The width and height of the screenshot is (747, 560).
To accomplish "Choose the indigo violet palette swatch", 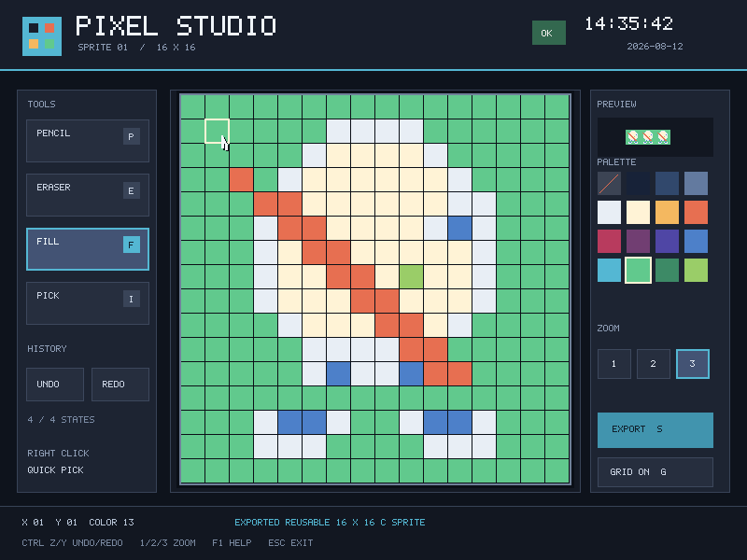I will coord(667,242).
